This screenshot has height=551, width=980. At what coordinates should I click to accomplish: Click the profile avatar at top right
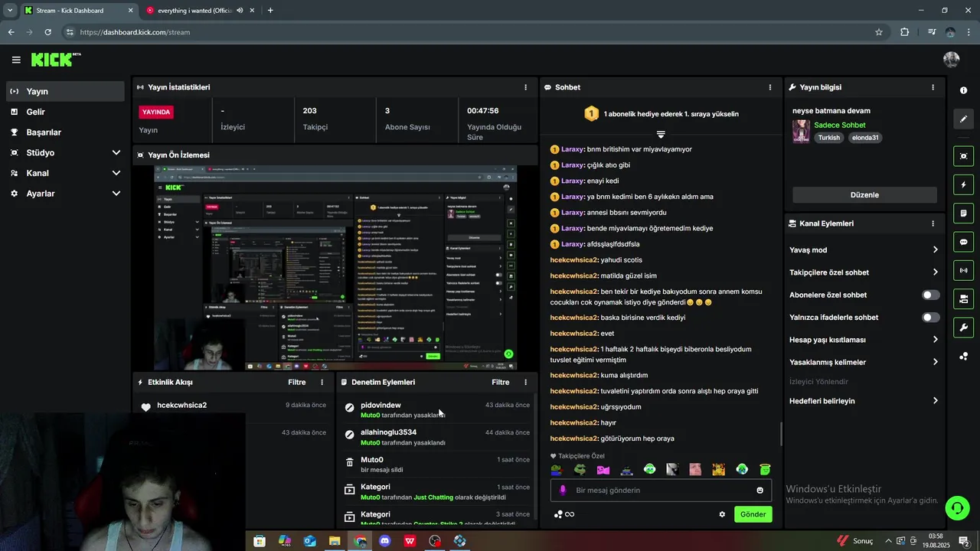[952, 60]
